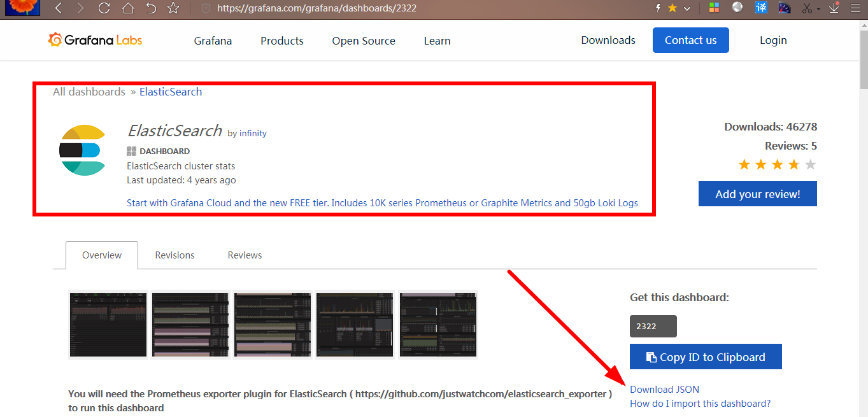Open the browser downloads arrow icon
Image resolution: width=868 pixels, height=417 pixels.
point(834,8)
